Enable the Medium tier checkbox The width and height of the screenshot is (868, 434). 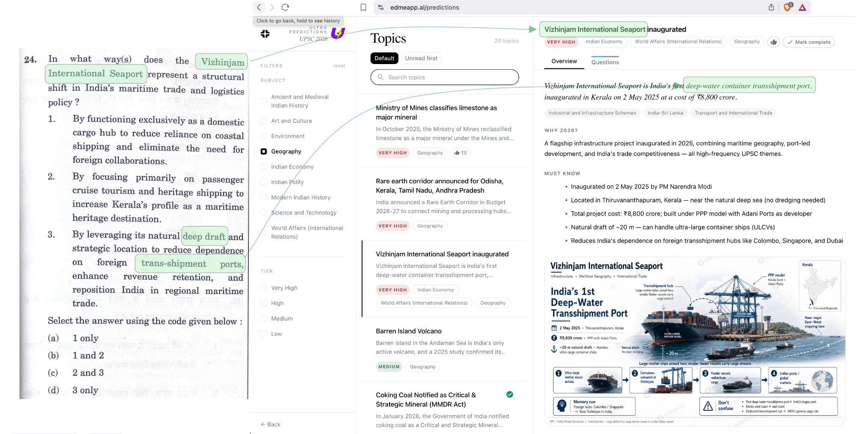tap(264, 318)
